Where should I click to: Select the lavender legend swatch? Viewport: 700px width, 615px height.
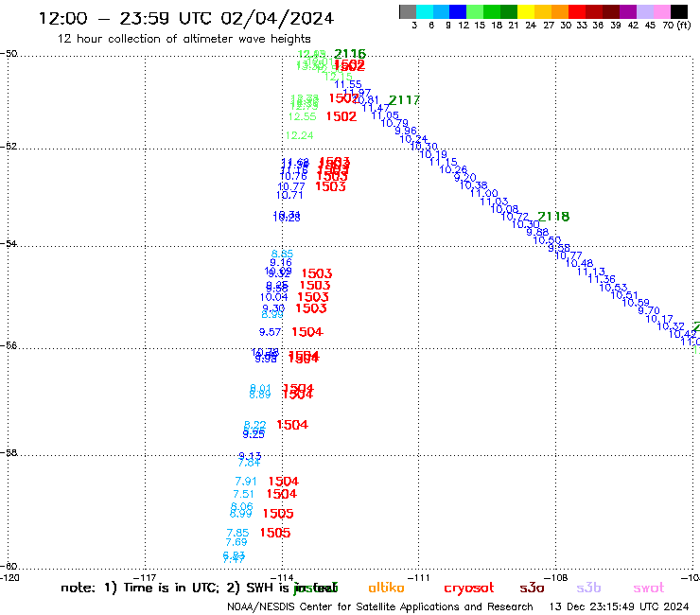click(644, 11)
